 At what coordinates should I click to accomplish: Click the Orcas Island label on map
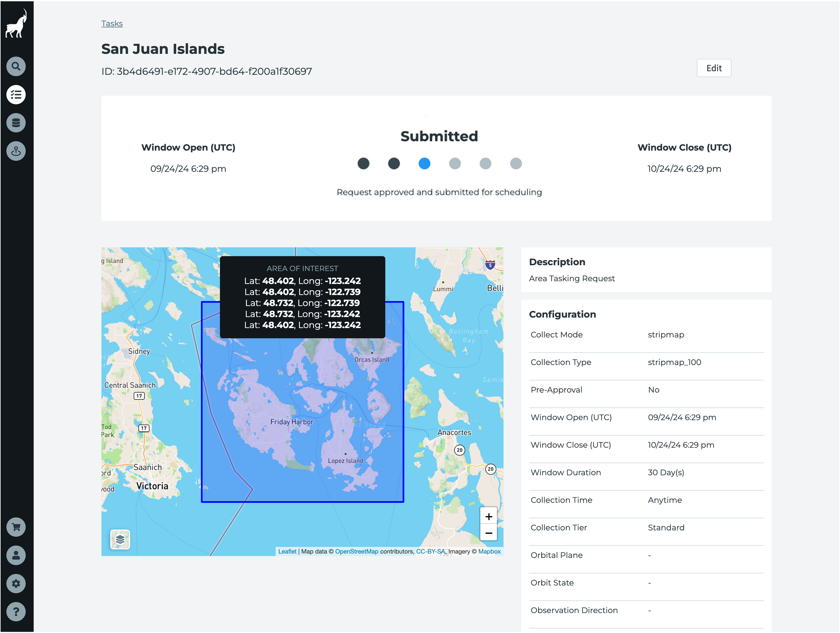click(372, 360)
